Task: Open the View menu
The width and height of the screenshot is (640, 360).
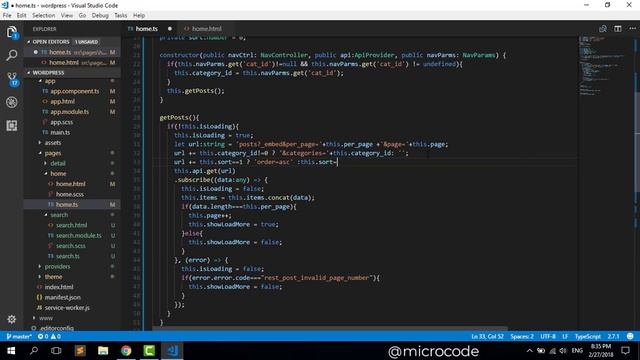Action: pos(67,15)
